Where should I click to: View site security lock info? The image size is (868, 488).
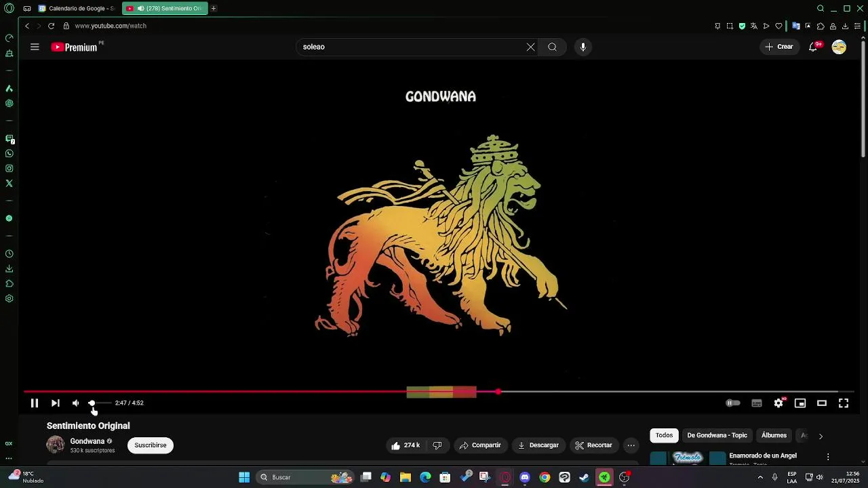(x=66, y=26)
